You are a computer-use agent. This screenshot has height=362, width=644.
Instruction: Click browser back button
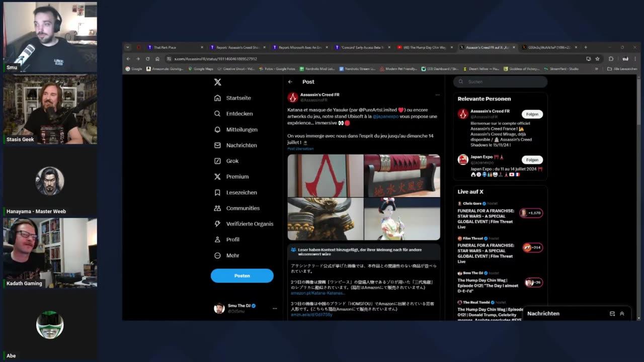(128, 59)
